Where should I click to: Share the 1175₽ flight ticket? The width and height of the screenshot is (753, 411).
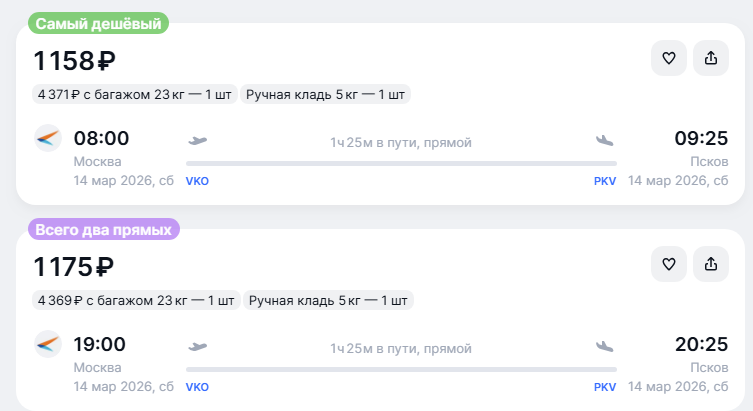[711, 264]
